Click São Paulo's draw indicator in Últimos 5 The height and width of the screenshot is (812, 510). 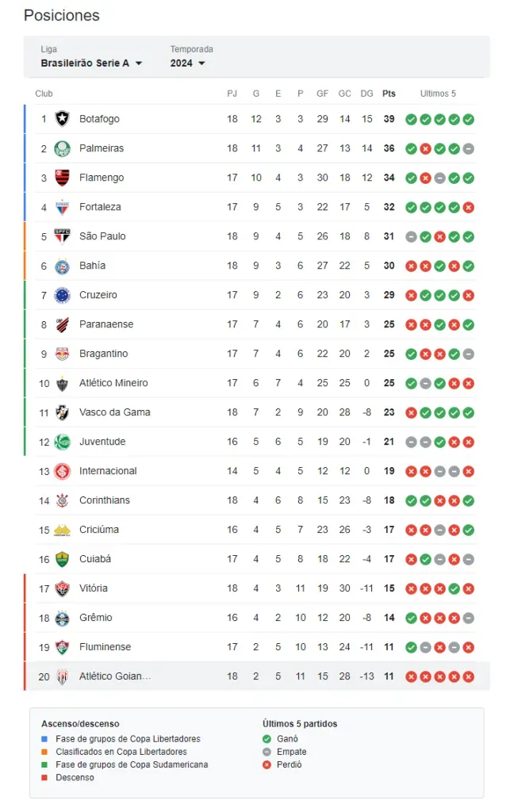pos(412,236)
